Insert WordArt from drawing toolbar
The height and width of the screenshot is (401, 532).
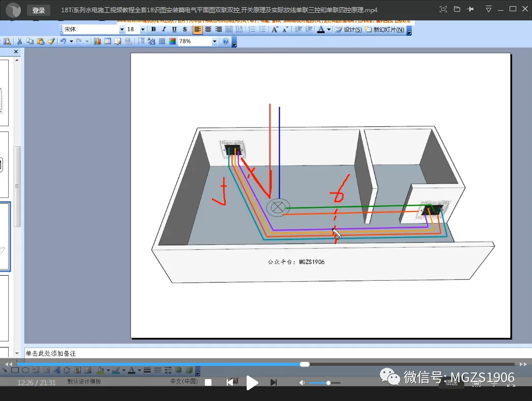tap(57, 370)
